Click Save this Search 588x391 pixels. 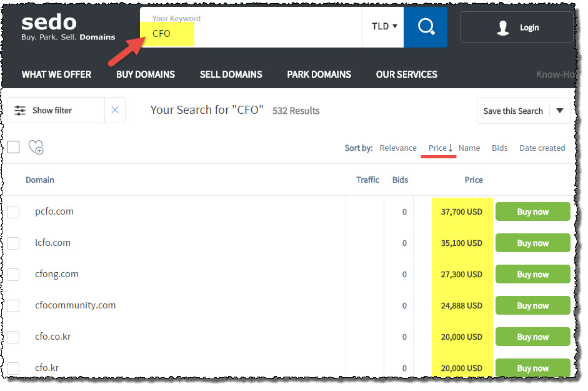[513, 111]
